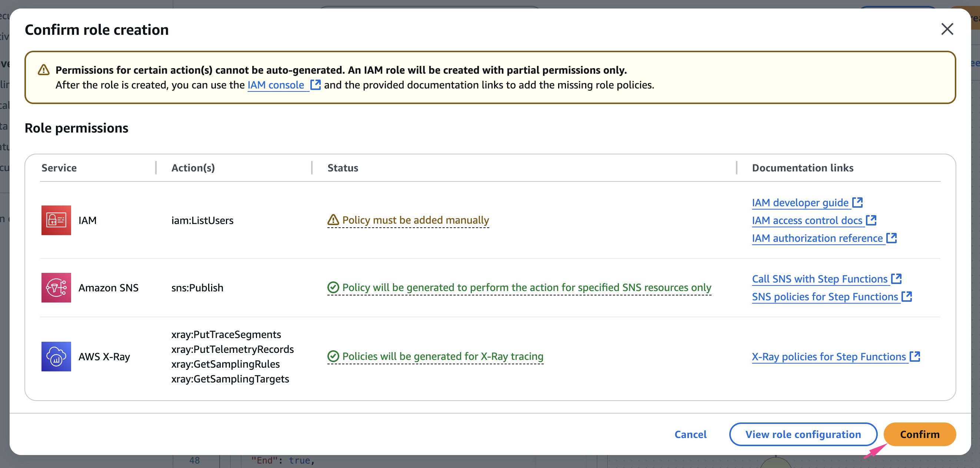Open the IAM developer guide link
Screen dimensions: 980x468
[800, 203]
